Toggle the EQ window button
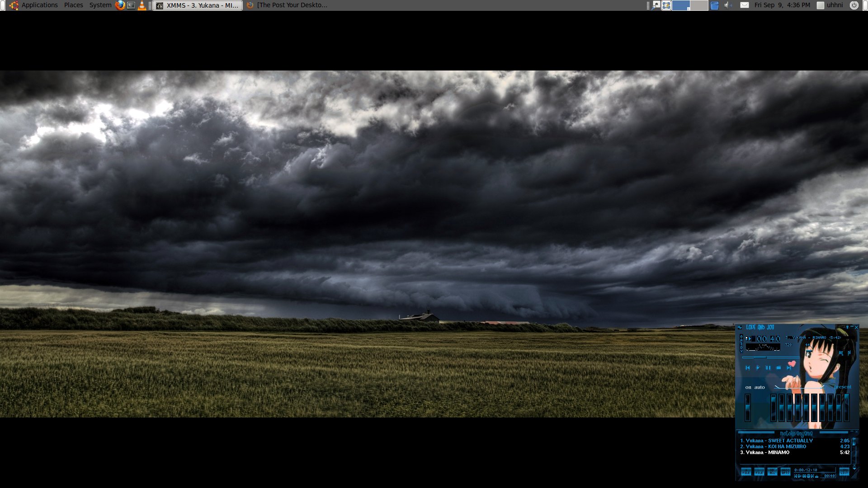 pos(841,353)
